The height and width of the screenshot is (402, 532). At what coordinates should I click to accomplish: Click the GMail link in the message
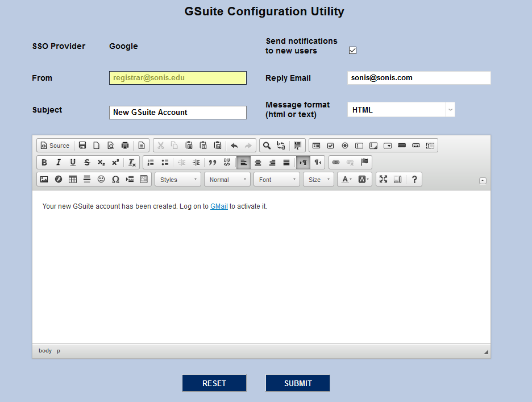[x=219, y=206]
